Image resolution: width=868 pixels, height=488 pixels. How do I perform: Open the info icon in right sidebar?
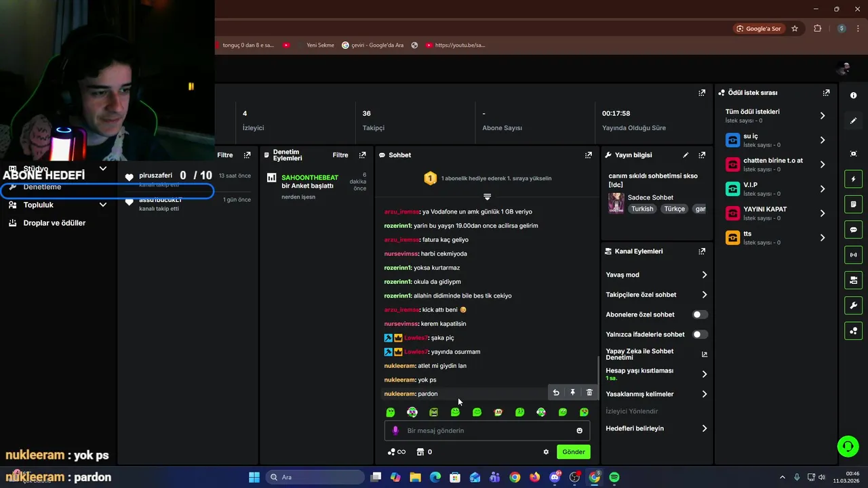(853, 96)
